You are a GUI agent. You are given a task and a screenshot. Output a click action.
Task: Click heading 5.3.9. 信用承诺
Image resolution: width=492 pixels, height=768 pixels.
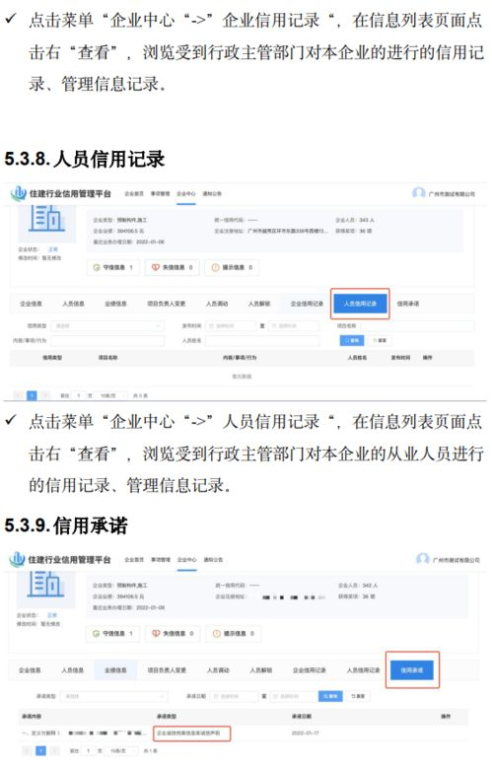[66, 526]
